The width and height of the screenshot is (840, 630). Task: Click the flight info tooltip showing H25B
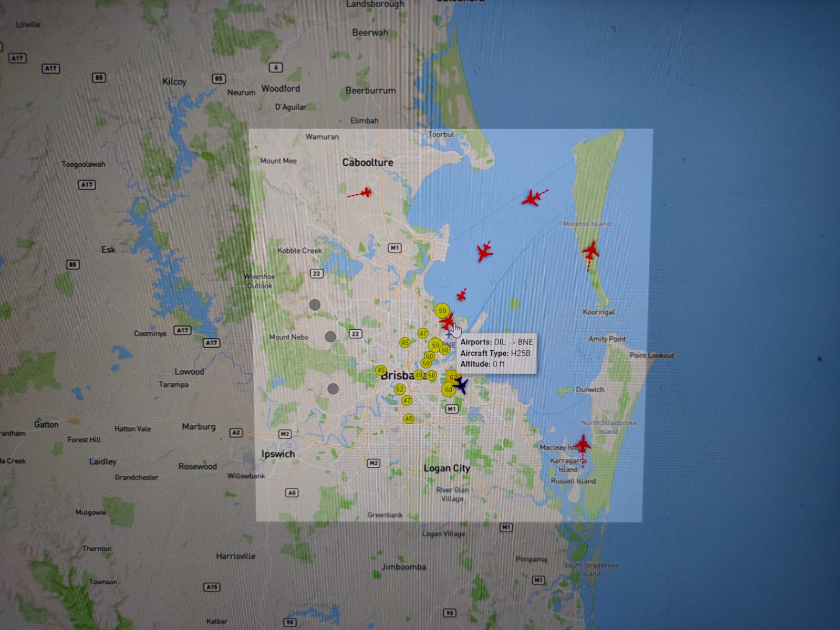496,353
